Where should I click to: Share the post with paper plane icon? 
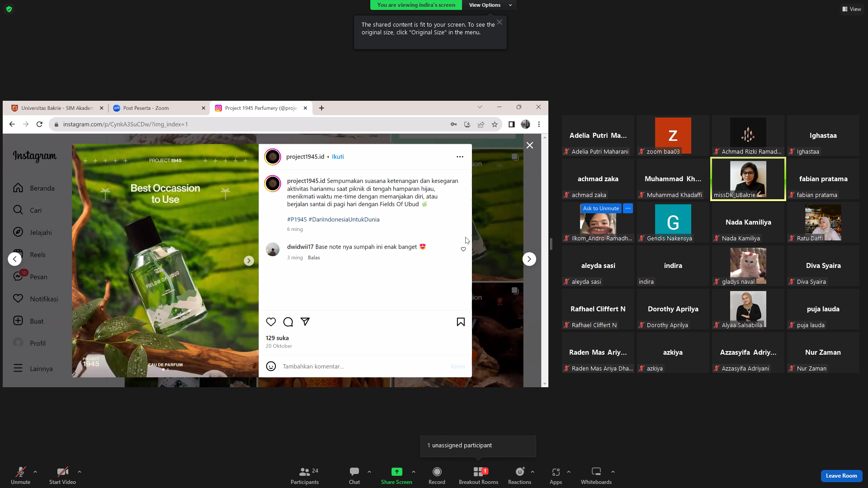[x=305, y=322]
